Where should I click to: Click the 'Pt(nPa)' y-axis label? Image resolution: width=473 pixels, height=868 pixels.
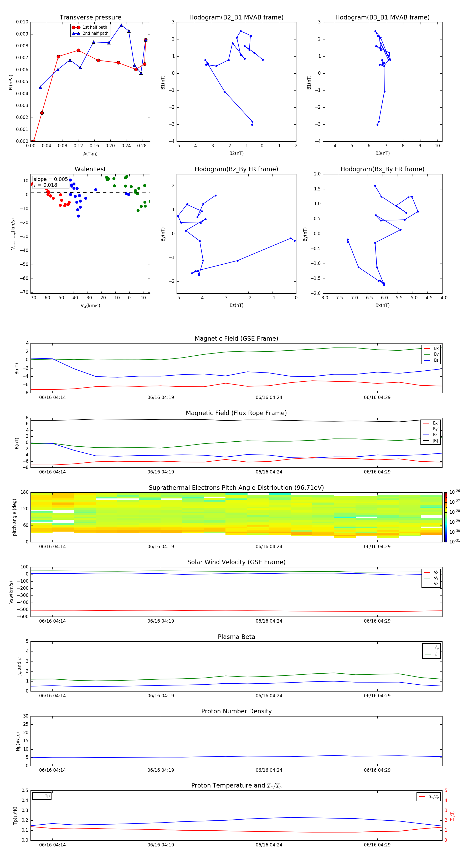tap(11, 82)
